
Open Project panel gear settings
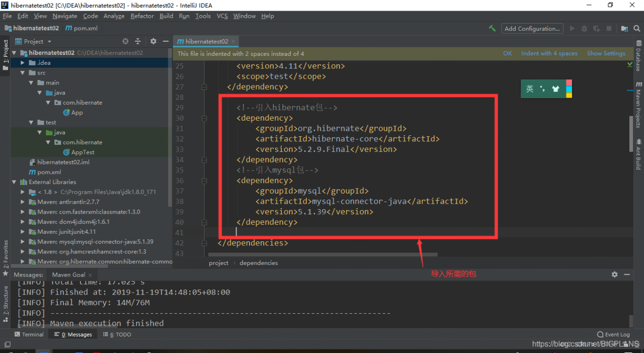point(153,41)
